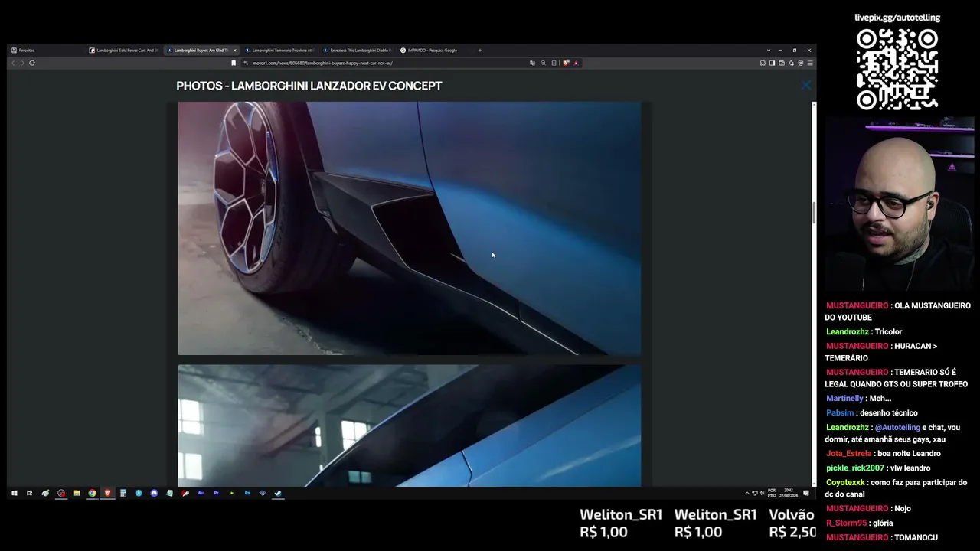
Task: Go back to previous page
Action: pyautogui.click(x=13, y=63)
